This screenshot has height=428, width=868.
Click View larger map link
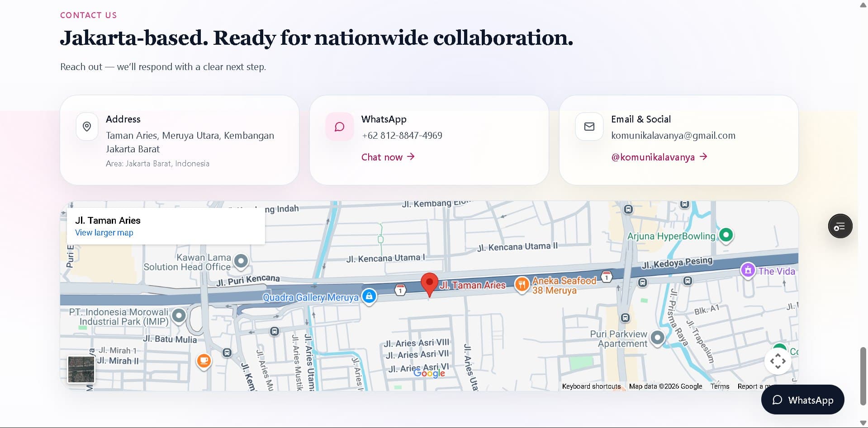coord(104,233)
